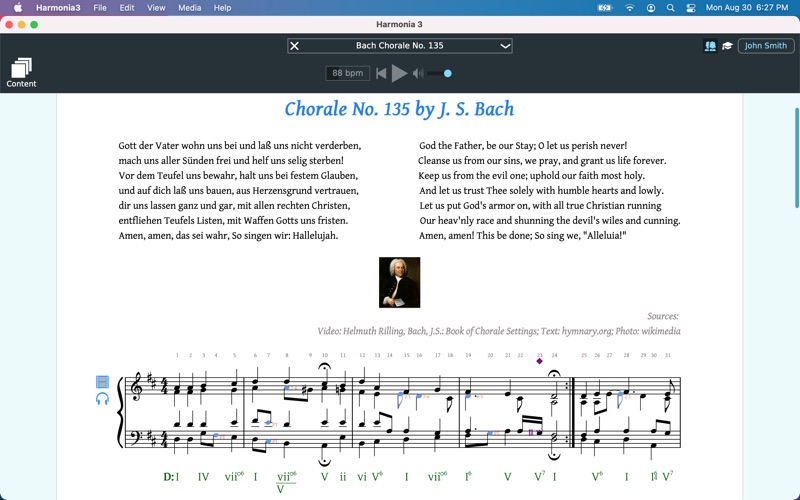800x500 pixels.
Task: Expand the document selector dropdown arrow
Action: tap(505, 46)
